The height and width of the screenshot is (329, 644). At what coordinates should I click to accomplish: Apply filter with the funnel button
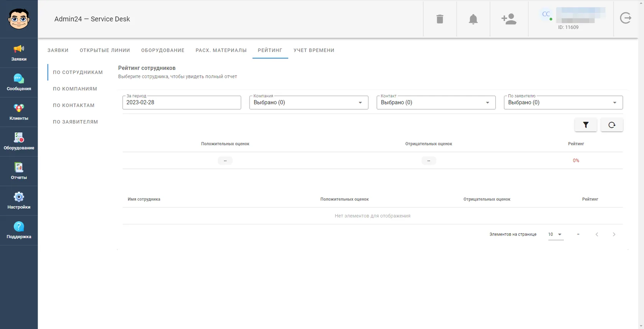[x=586, y=125]
